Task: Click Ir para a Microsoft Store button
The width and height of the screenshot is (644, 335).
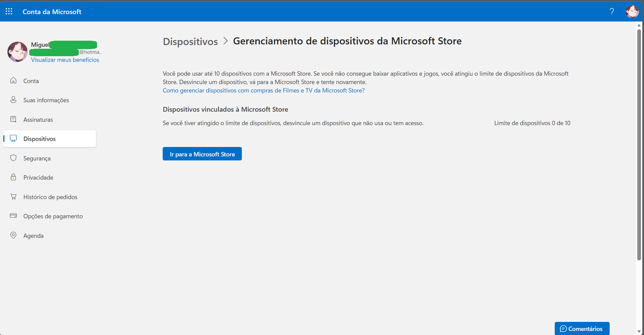Action: click(x=202, y=154)
